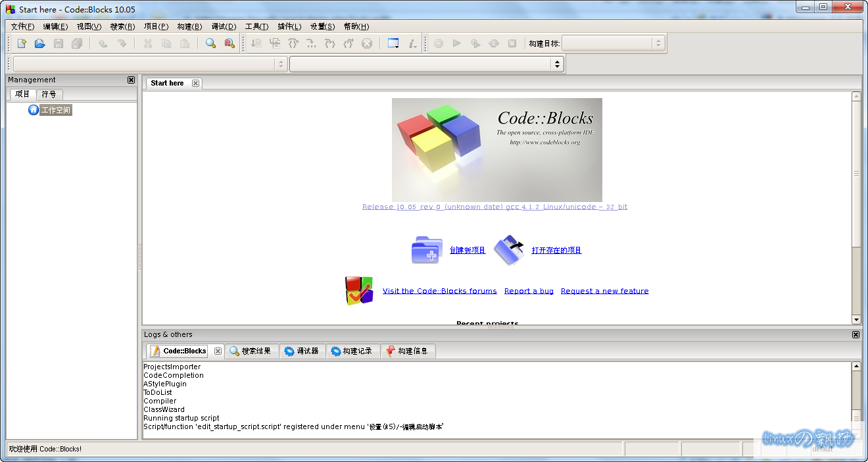Click the Find magnifier toolbar icon

click(x=210, y=43)
